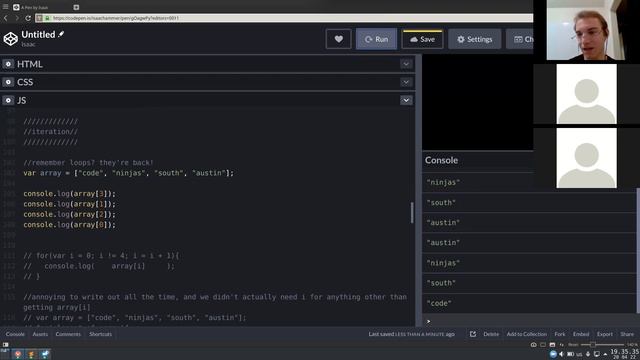Click the system tray microphone icon
Viewport: 640px width, 360px height.
588,354
